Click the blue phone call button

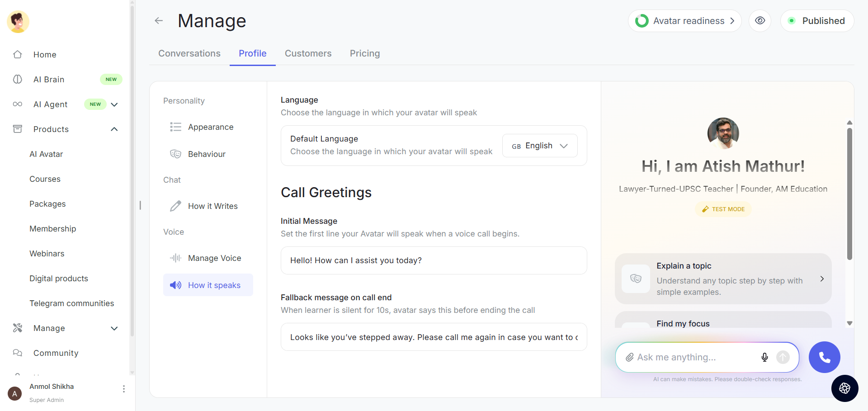pyautogui.click(x=824, y=357)
